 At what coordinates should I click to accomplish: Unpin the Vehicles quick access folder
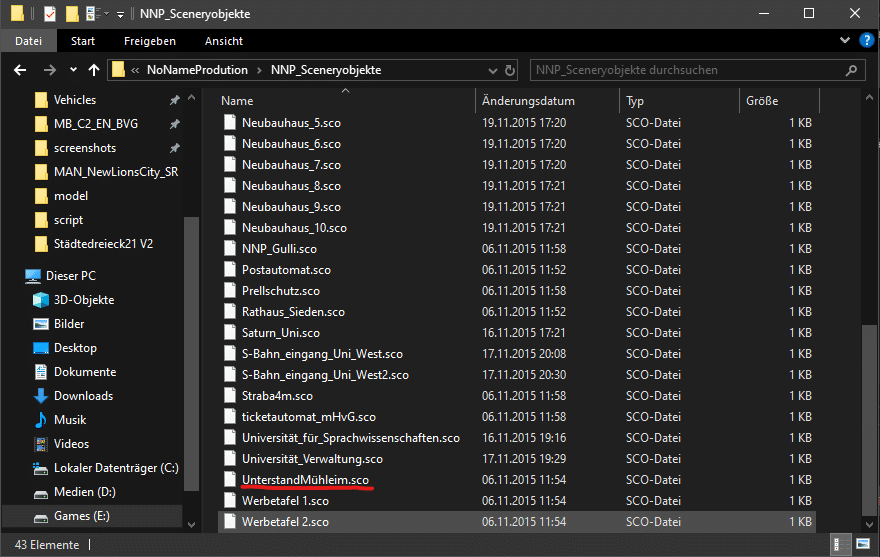(x=175, y=100)
